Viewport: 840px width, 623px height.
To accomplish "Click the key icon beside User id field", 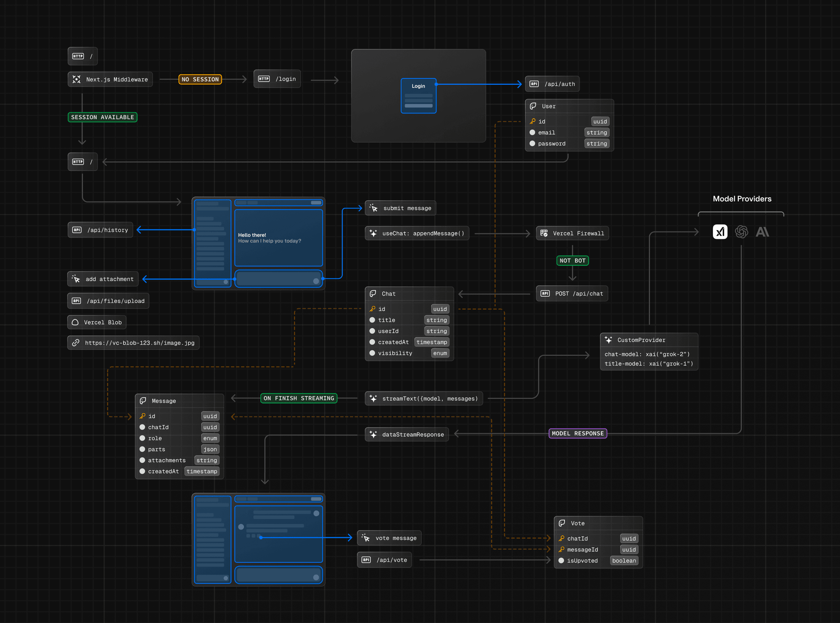I will point(533,121).
